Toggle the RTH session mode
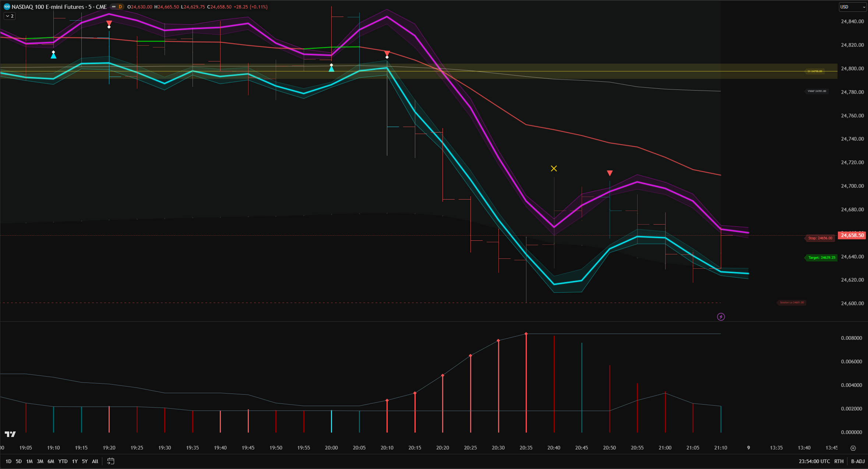Viewport: 868px width, 469px height. tap(839, 461)
